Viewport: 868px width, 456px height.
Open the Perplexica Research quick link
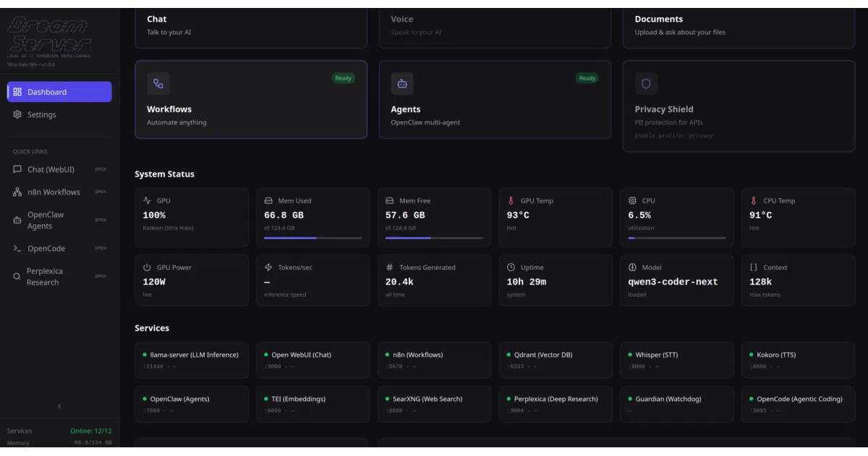59,276
